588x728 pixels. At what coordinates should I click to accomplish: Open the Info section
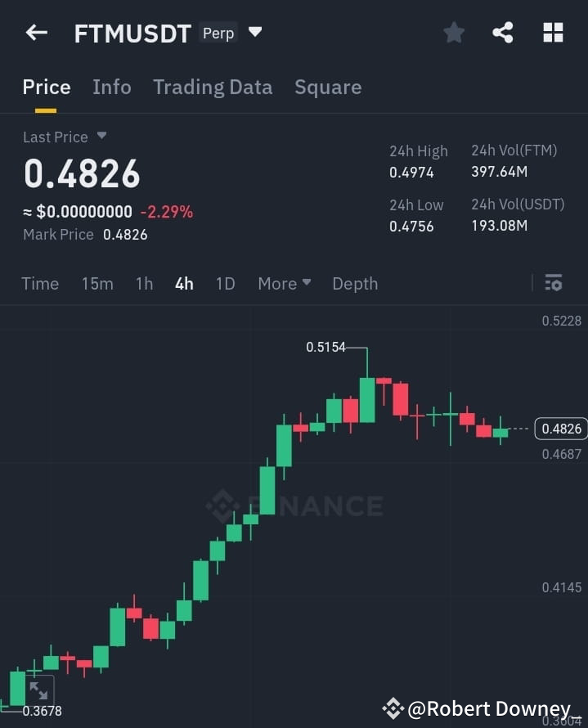pyautogui.click(x=111, y=87)
